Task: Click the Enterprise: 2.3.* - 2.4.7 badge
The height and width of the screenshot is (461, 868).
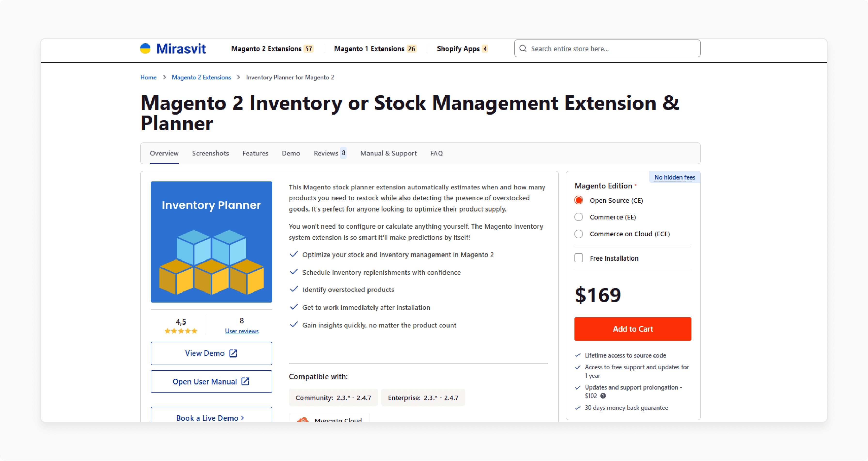Action: pyautogui.click(x=423, y=398)
